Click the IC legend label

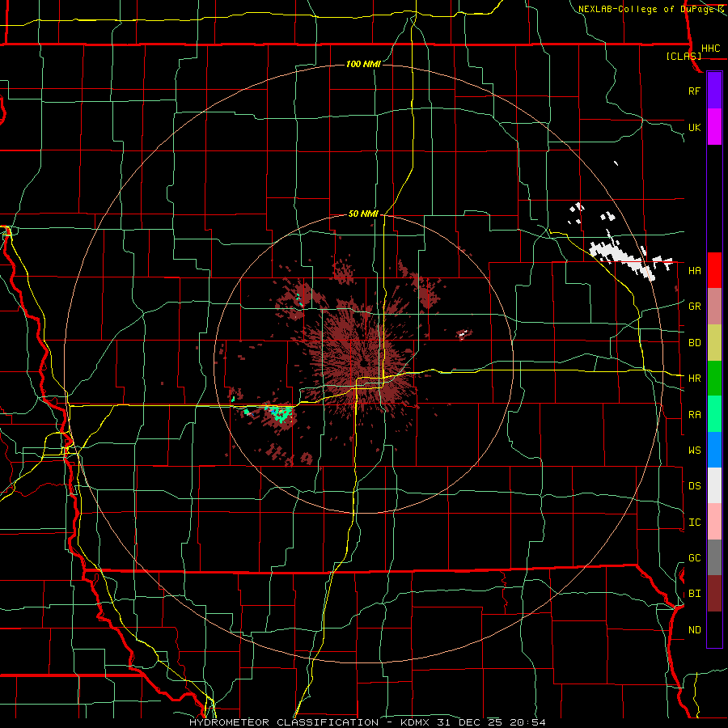pos(694,523)
